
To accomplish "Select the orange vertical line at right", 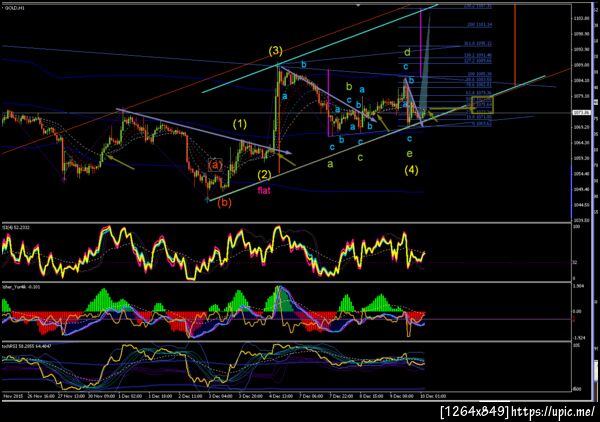I will pyautogui.click(x=515, y=44).
